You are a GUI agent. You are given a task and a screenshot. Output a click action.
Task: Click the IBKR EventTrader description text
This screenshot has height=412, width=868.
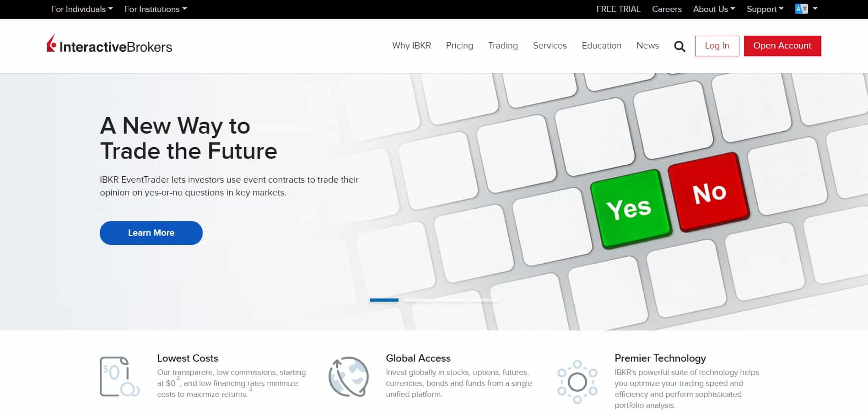click(229, 186)
